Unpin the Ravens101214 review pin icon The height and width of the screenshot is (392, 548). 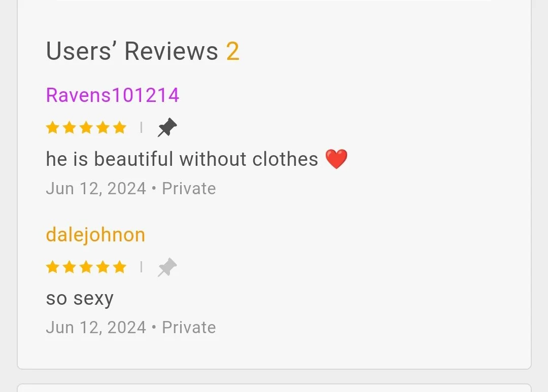point(167,127)
